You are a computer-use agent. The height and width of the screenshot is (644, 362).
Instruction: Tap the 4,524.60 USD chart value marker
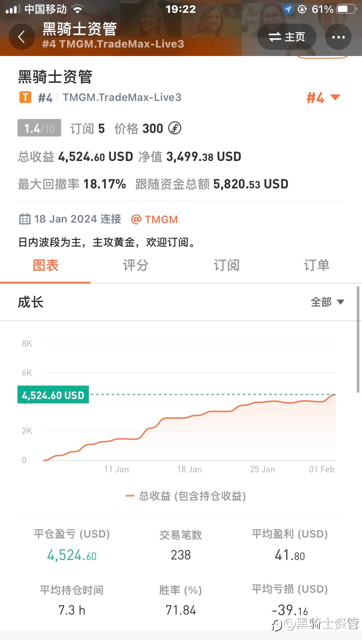[53, 395]
